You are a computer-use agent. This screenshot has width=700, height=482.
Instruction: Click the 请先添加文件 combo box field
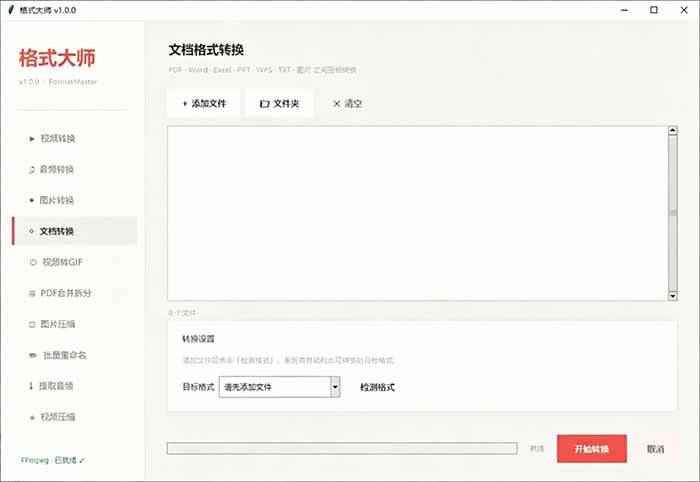tap(279, 387)
